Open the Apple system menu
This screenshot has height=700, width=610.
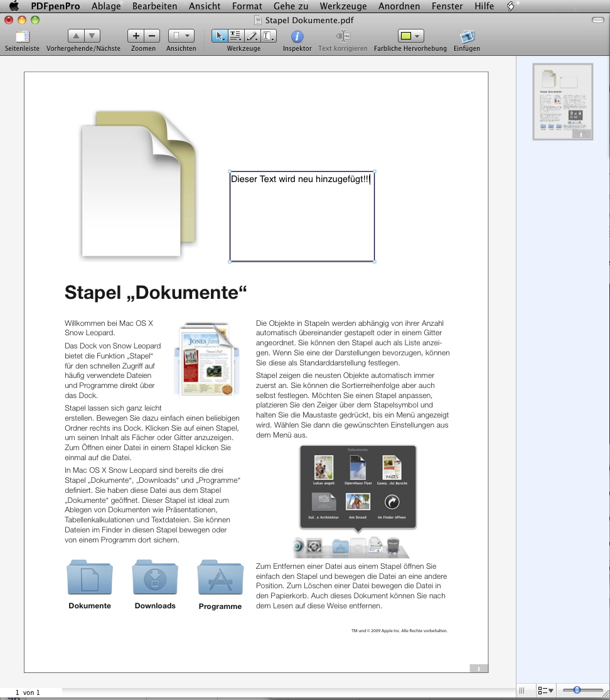pos(14,6)
